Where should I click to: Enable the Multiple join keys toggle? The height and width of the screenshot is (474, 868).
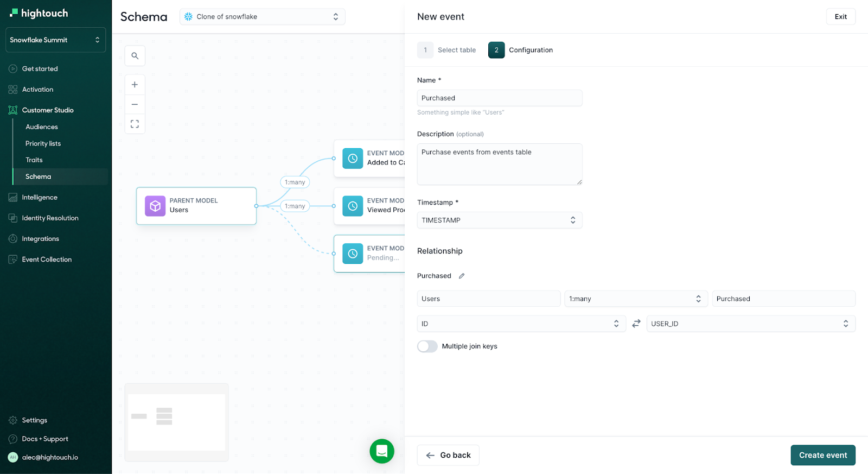[427, 346]
